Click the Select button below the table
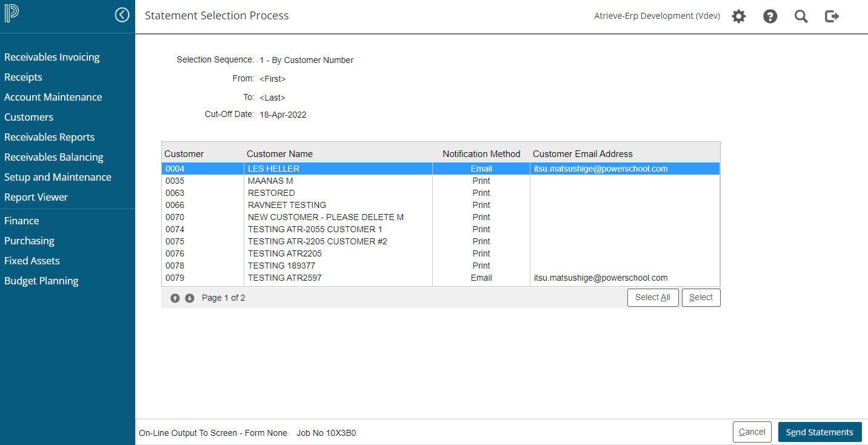This screenshot has width=868, height=445. [x=701, y=298]
